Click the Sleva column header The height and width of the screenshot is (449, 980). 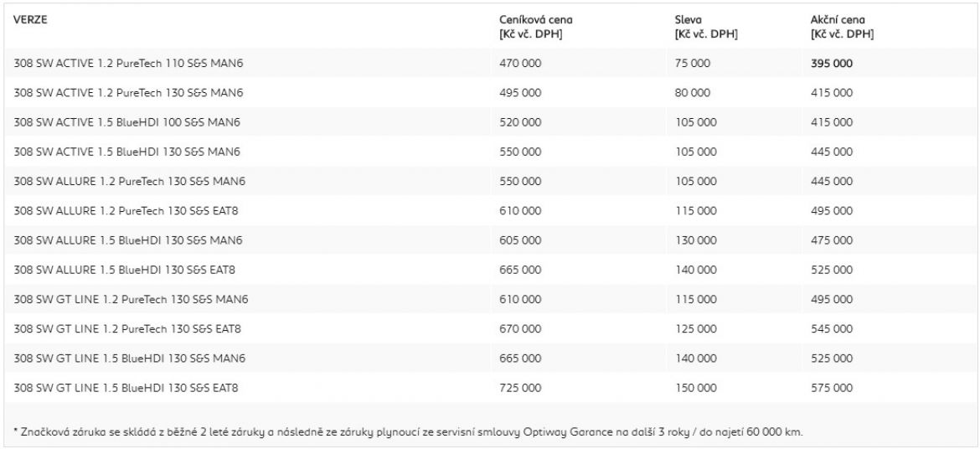[706, 27]
